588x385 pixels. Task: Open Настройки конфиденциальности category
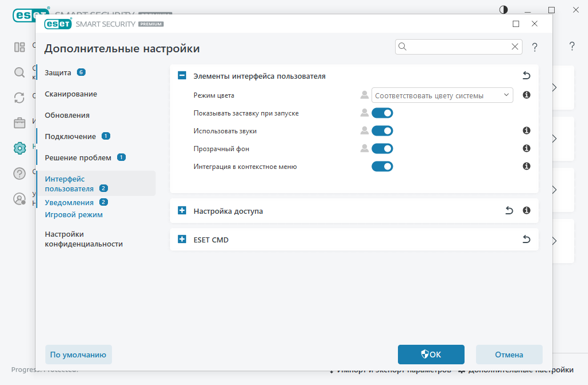[84, 239]
